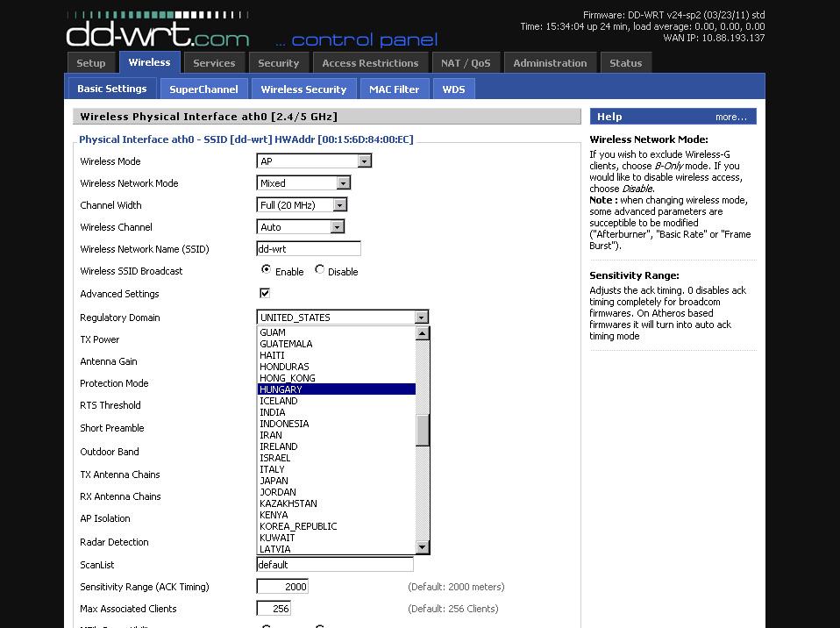Viewport: 840px width, 628px height.
Task: Select KOREA_REPUBLIC from the list
Action: (x=337, y=526)
